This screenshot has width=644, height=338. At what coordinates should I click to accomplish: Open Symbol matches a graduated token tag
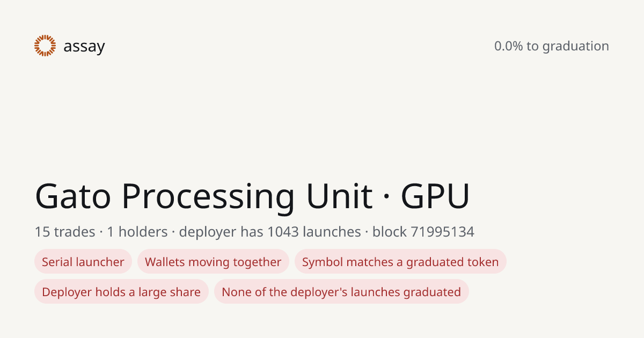click(400, 262)
